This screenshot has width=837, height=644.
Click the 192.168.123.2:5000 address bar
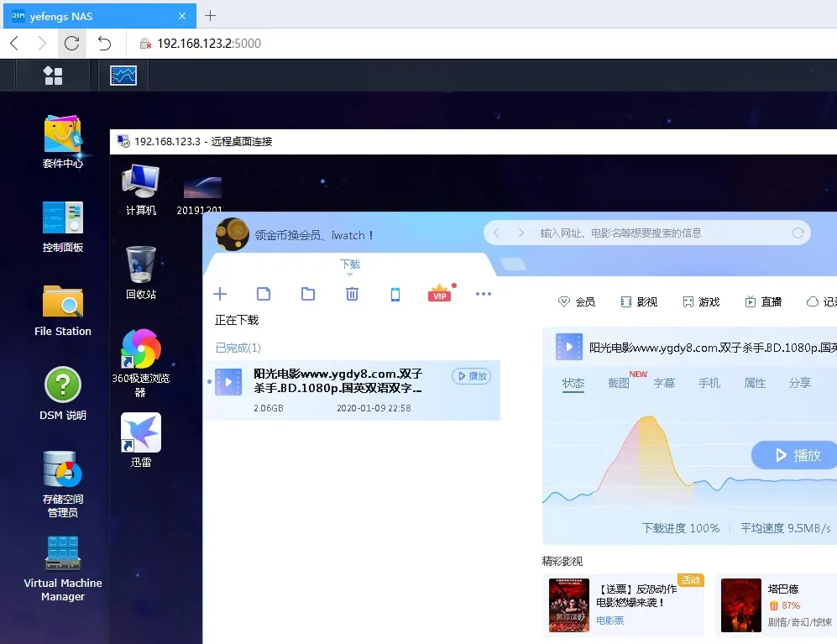coord(209,44)
